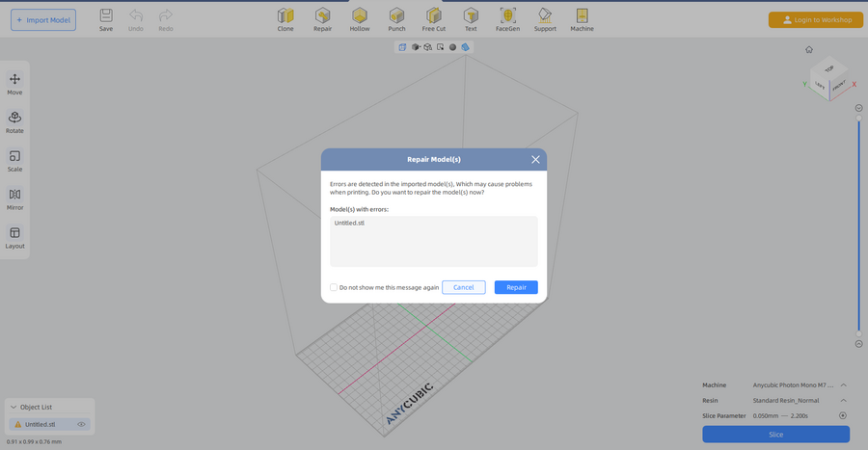Click the Import Model button
Screen dimensions: 868x450
point(43,20)
